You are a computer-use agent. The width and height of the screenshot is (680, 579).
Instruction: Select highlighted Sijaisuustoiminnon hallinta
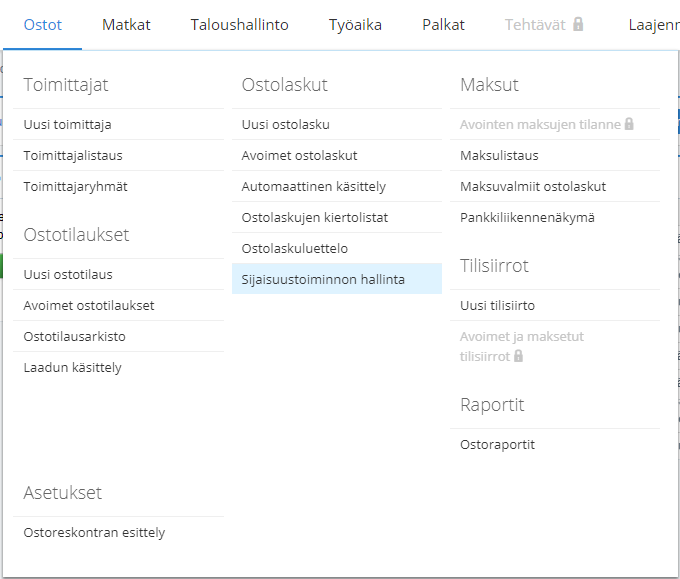pyautogui.click(x=337, y=279)
